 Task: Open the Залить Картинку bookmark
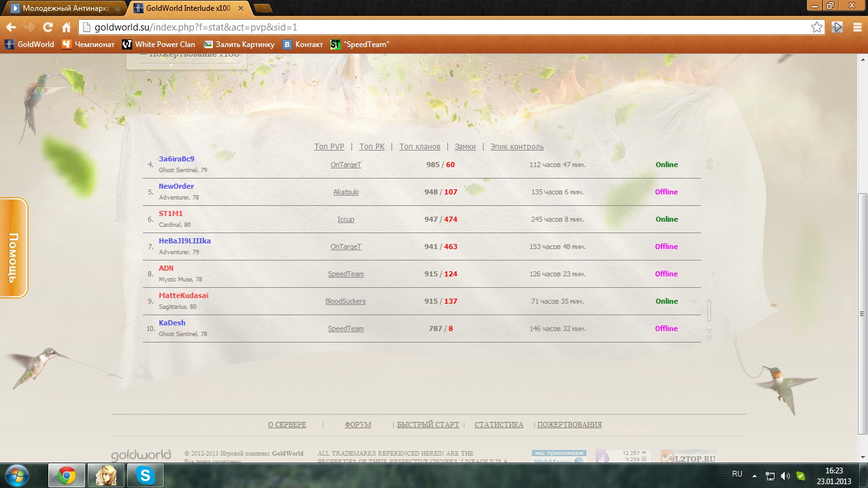coord(239,44)
